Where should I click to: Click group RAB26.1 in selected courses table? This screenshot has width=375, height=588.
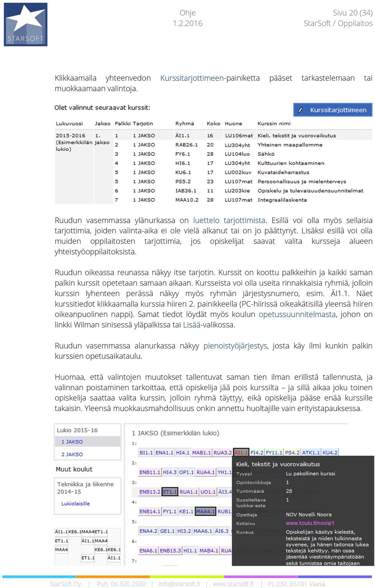[186, 145]
